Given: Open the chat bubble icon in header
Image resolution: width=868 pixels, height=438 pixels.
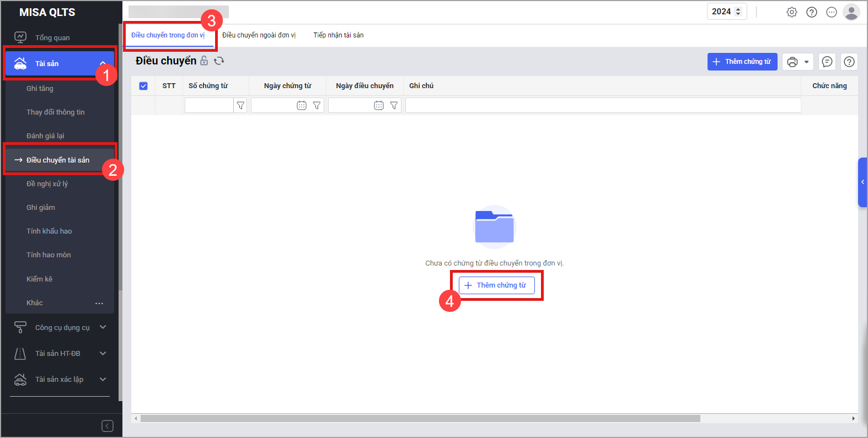Looking at the screenshot, I should click(832, 12).
